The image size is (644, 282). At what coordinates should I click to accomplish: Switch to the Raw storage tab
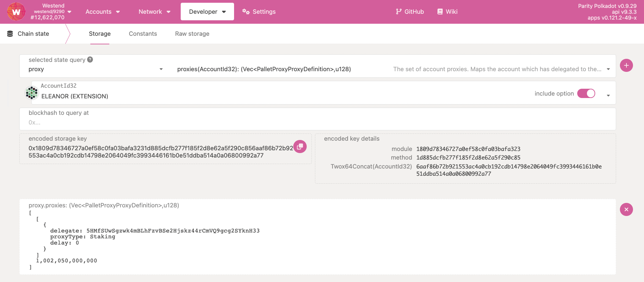pyautogui.click(x=192, y=34)
